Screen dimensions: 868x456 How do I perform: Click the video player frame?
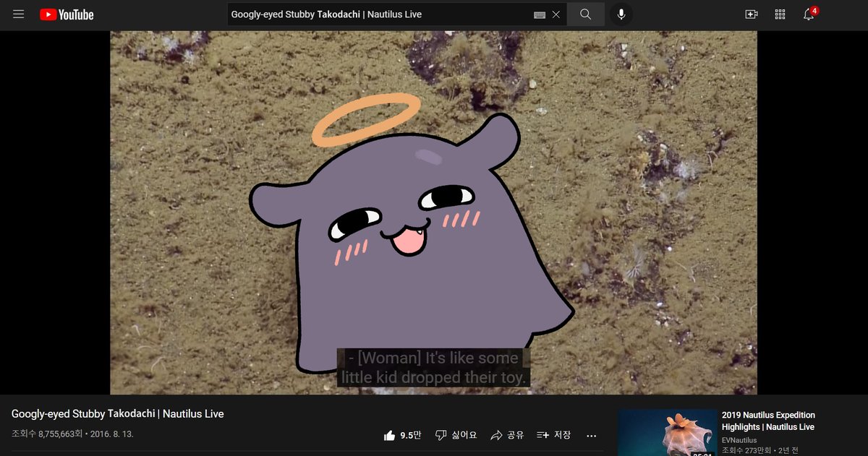[433, 212]
